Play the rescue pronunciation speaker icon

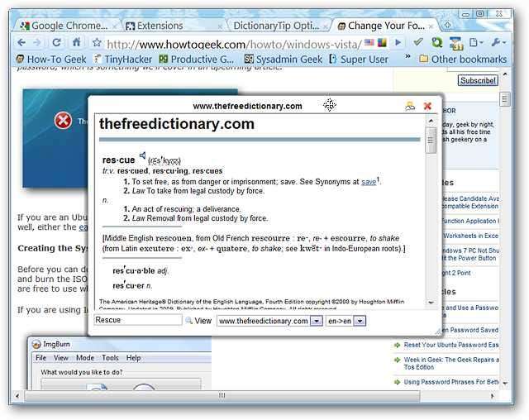click(x=143, y=155)
